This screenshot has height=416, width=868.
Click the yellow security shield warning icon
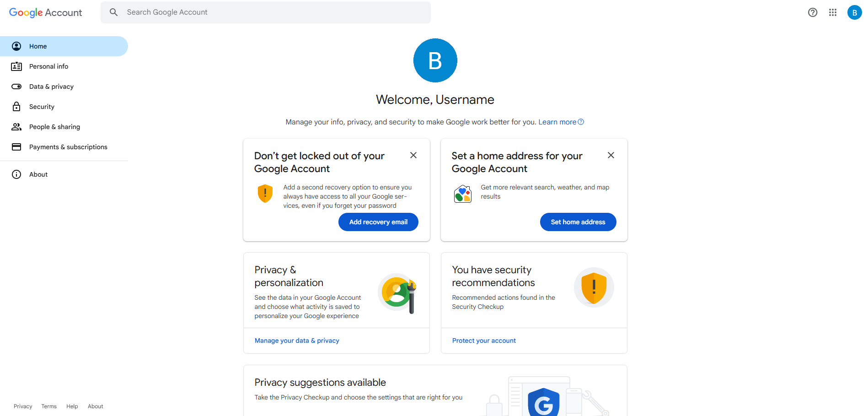point(594,287)
